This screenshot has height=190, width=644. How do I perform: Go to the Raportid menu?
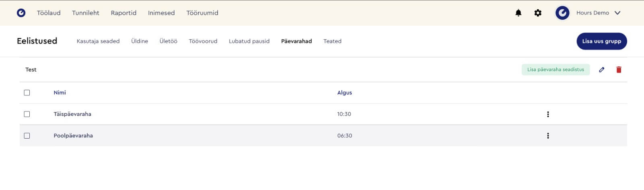click(124, 13)
